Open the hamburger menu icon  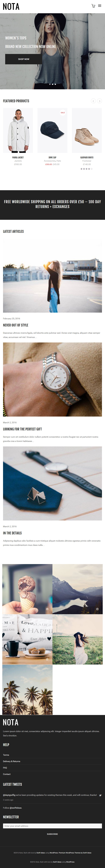[100, 6]
